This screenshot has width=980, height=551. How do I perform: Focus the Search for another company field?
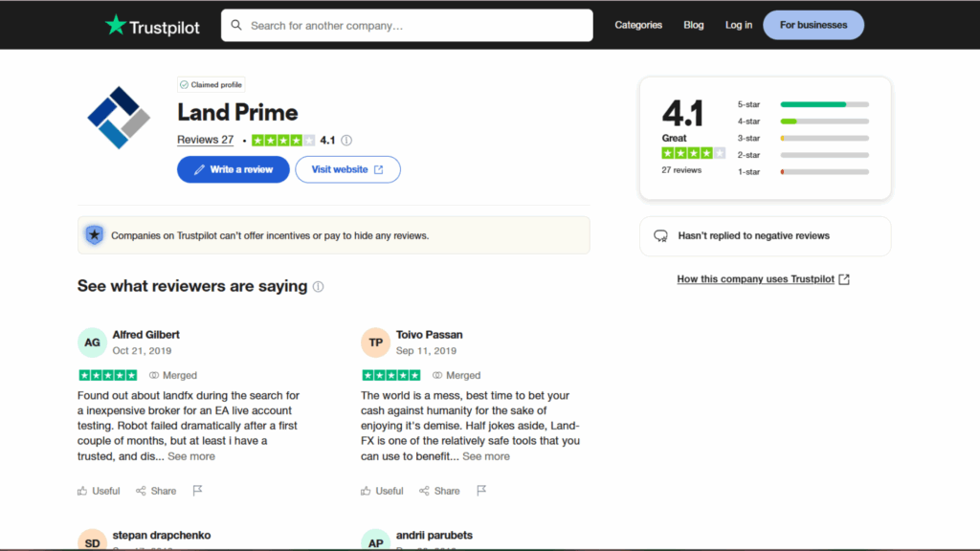click(407, 25)
